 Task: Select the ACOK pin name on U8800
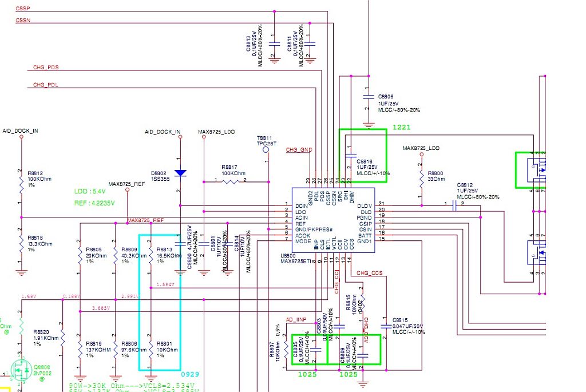coord(302,235)
